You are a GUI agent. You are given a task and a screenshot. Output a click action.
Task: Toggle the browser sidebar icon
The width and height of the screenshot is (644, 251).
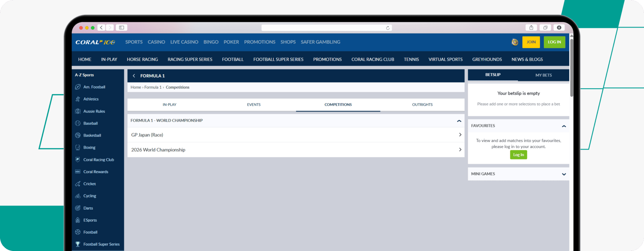[x=122, y=28]
